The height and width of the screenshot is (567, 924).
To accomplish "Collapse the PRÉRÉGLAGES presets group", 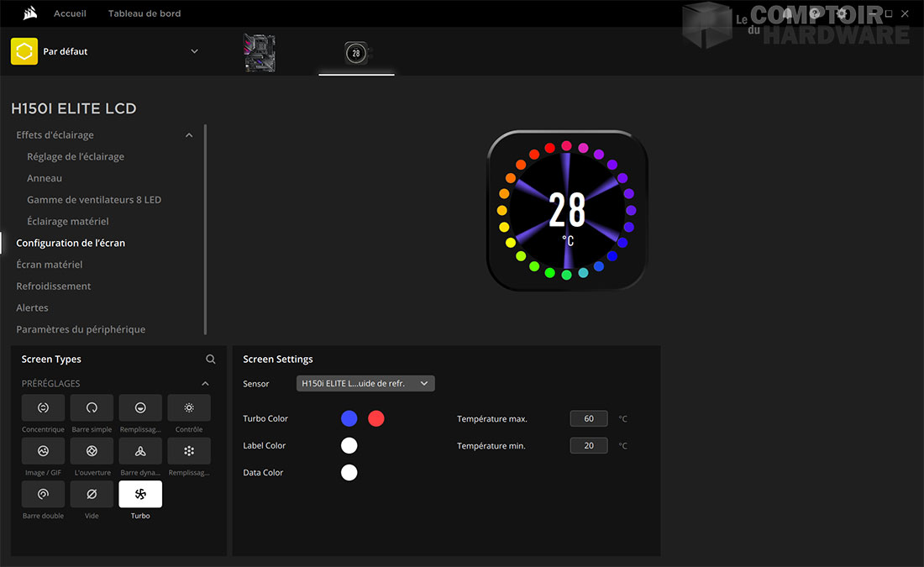I will (x=206, y=384).
